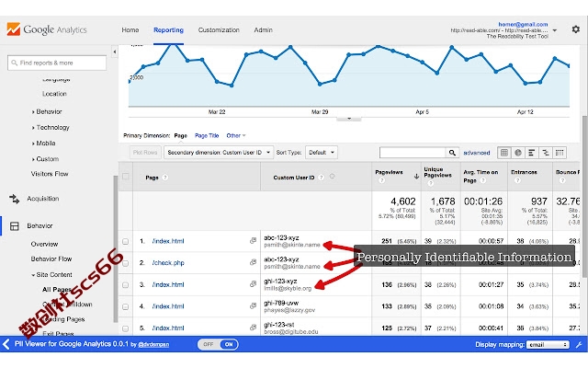
Task: Open the Admin tab
Action: click(x=264, y=30)
